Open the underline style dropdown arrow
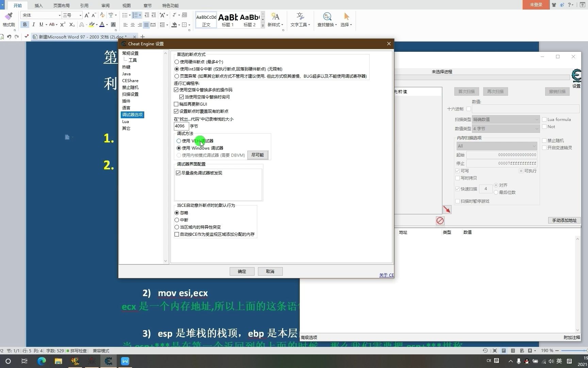 pos(46,25)
